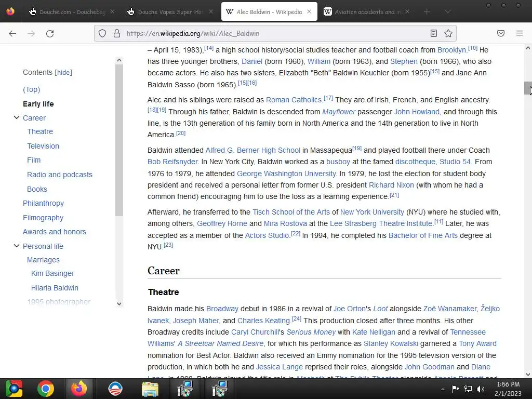Open Radio and podcasts contents entry
Screen dimensions: 532x399
tap(60, 175)
